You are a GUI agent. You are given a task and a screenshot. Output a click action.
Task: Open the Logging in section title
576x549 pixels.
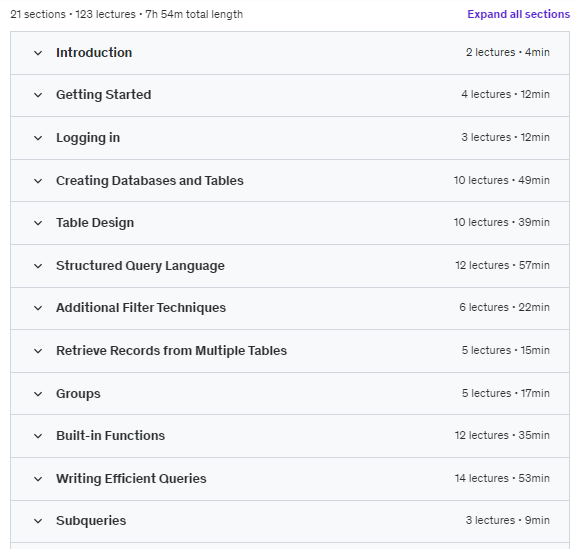pos(88,138)
